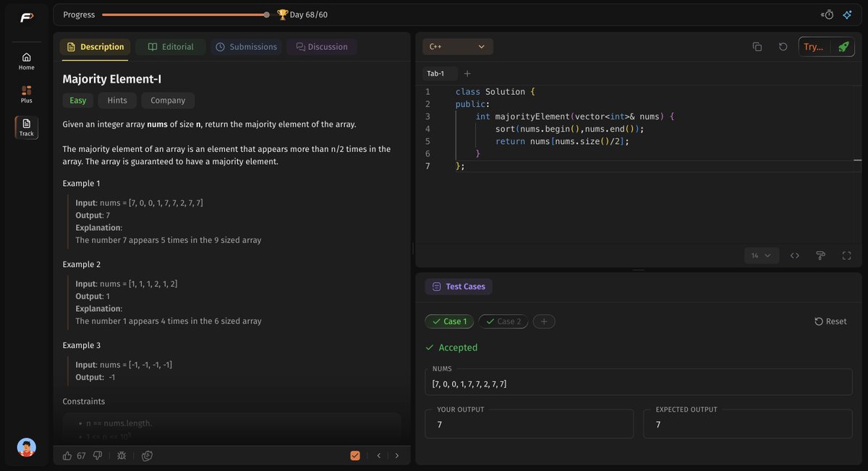The width and height of the screenshot is (868, 471).
Task: Click the like count 67
Action: click(x=81, y=456)
